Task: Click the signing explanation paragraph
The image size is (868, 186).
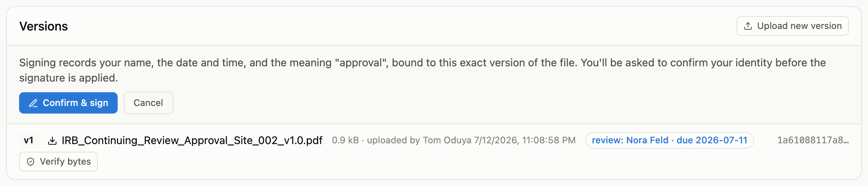Action: pyautogui.click(x=423, y=70)
